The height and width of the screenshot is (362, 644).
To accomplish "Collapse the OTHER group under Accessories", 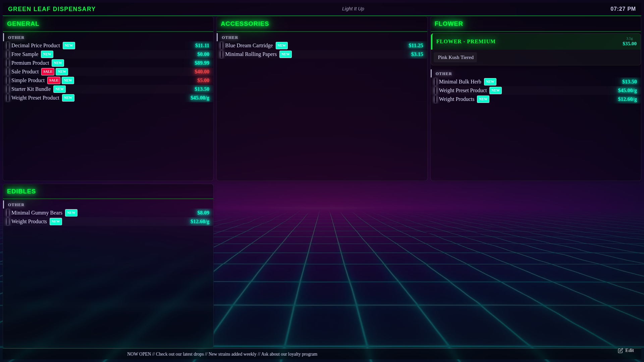I will coord(230,38).
